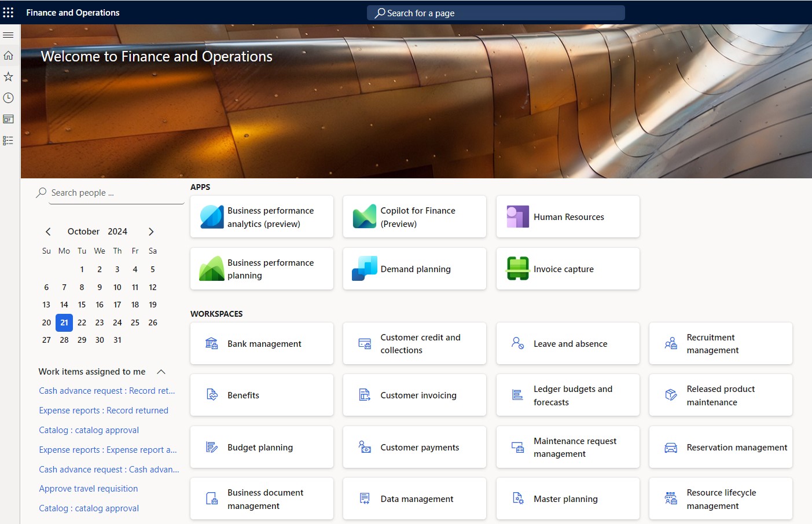The width and height of the screenshot is (812, 524).
Task: Click the Customer invoicing icon
Action: (365, 395)
